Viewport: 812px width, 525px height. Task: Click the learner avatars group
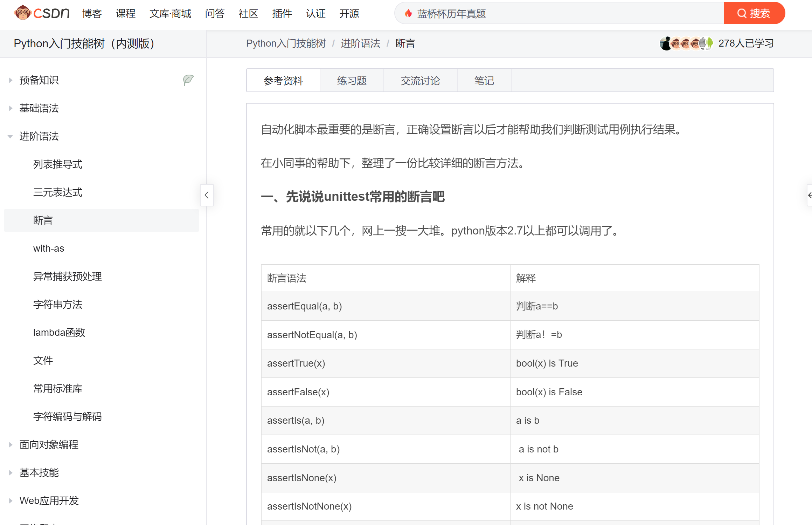click(x=686, y=43)
